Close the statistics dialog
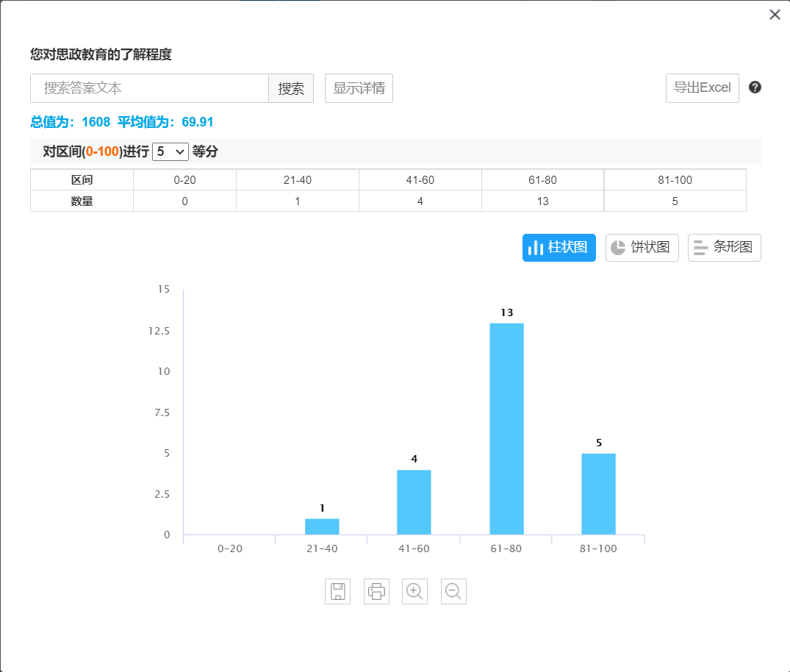790x672 pixels. click(775, 15)
